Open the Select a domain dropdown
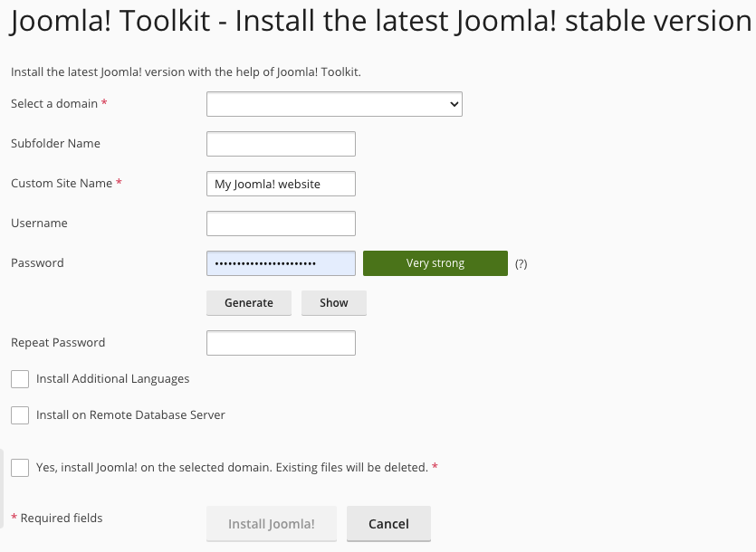 point(334,104)
